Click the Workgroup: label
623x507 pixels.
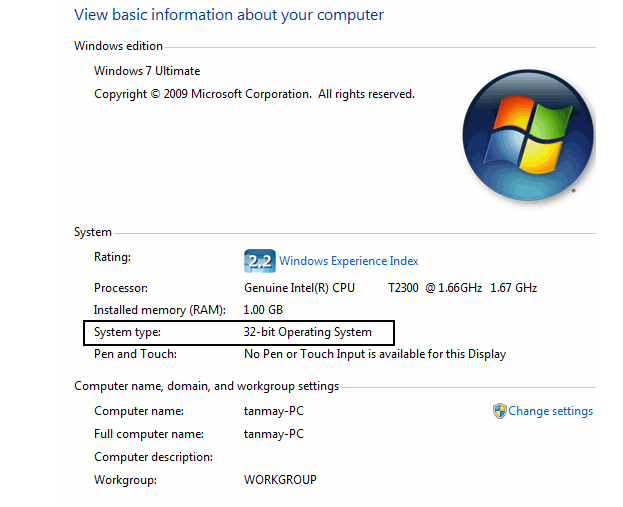pyautogui.click(x=126, y=480)
